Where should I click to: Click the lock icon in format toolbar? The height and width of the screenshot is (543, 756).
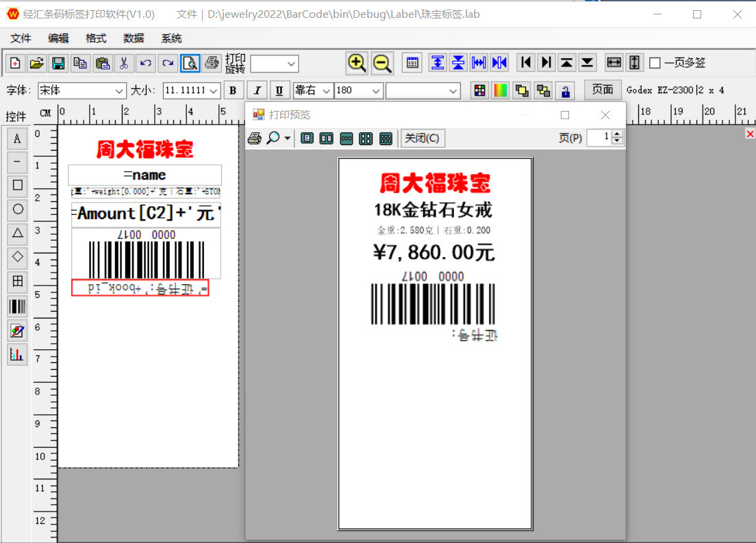coord(564,90)
